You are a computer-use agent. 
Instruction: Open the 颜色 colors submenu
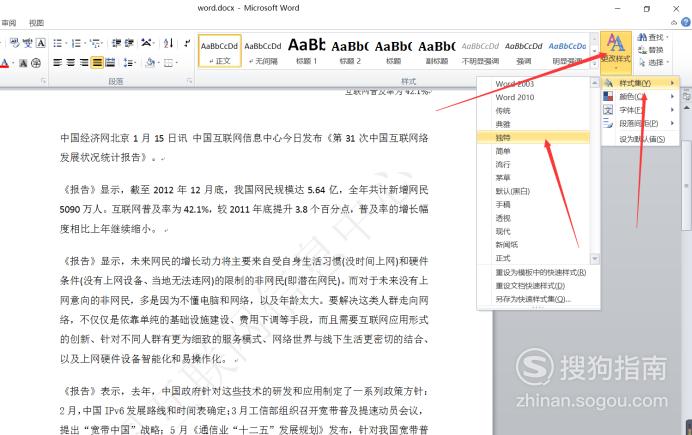(x=640, y=96)
